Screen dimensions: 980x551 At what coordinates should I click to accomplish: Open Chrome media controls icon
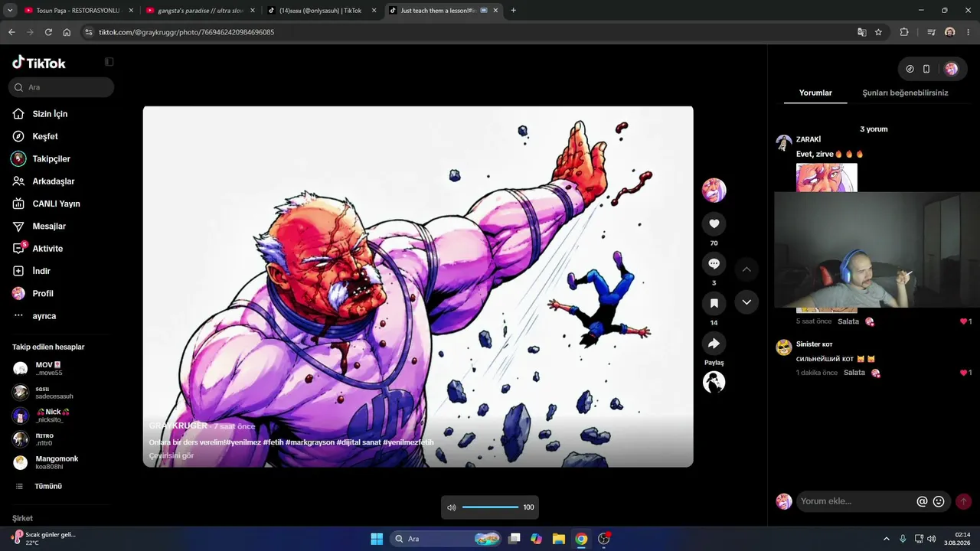[x=931, y=32]
